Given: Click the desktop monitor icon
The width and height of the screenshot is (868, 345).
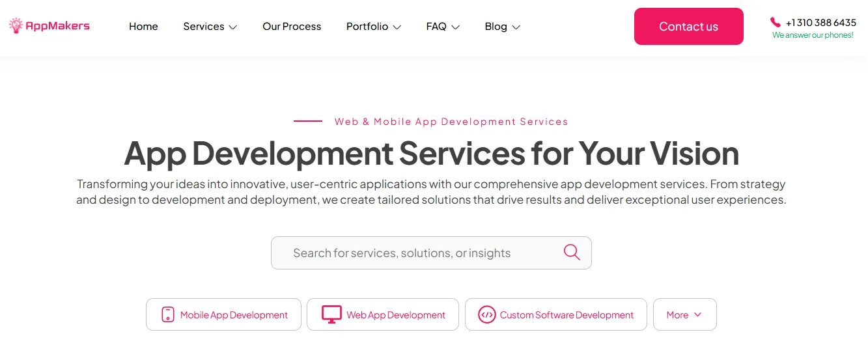Looking at the screenshot, I should (x=331, y=315).
